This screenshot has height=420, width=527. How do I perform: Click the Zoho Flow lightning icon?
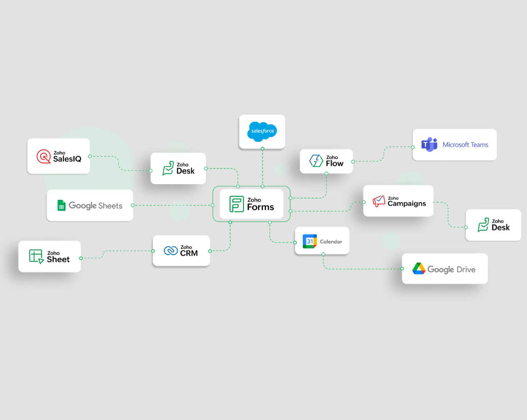point(316,161)
